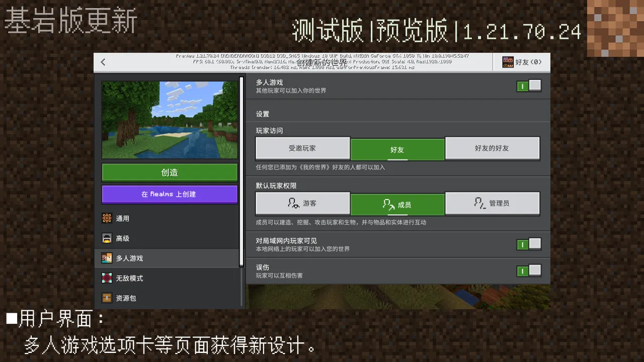The image size is (644, 362).
Task: Click the red icon next to 无敌模式
Action: tap(107, 278)
